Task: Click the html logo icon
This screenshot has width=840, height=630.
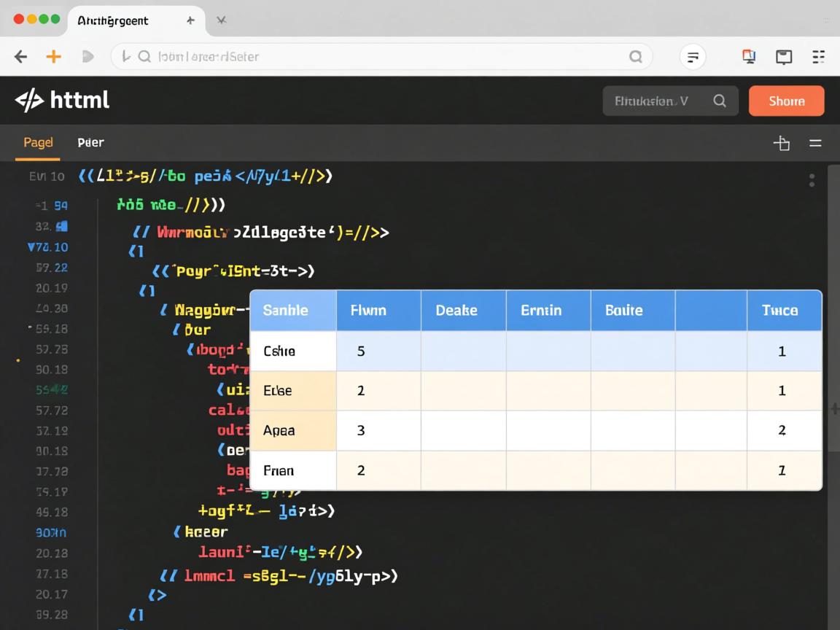Action: [29, 101]
